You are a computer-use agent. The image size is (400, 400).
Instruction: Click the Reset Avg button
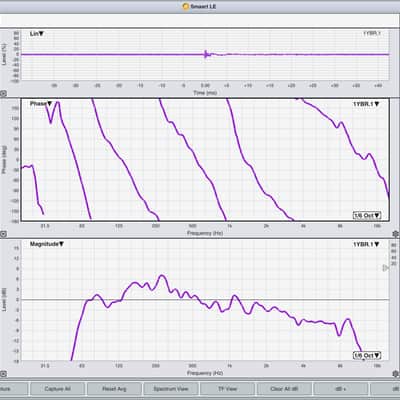[114, 389]
